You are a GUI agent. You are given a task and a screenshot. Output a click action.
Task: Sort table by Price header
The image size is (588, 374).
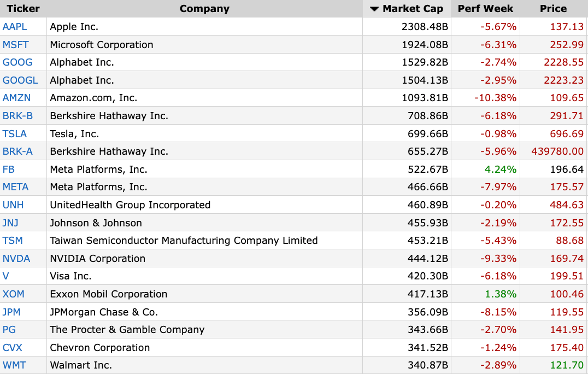pos(553,9)
